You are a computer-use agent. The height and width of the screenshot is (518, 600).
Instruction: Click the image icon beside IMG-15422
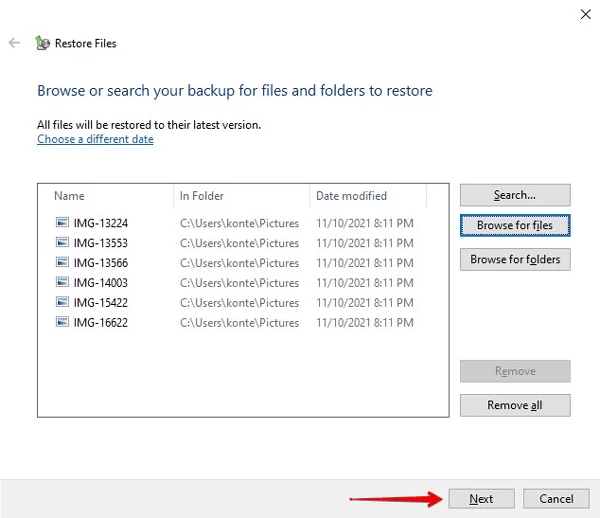pyautogui.click(x=62, y=303)
